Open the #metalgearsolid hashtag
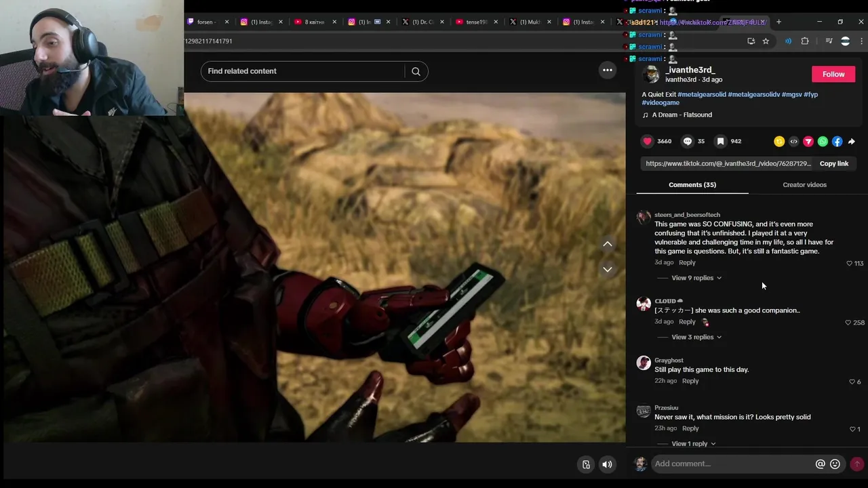Screen dimensions: 868x488 (x=702, y=94)
